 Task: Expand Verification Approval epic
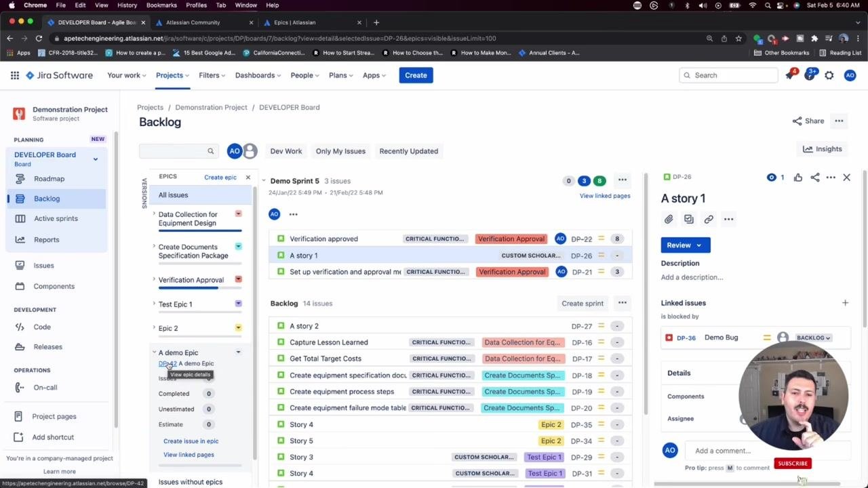[154, 279]
